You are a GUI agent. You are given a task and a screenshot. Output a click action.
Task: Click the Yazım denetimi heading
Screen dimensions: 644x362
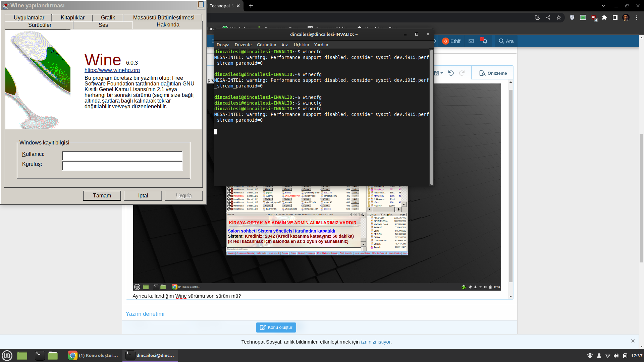tap(145, 314)
